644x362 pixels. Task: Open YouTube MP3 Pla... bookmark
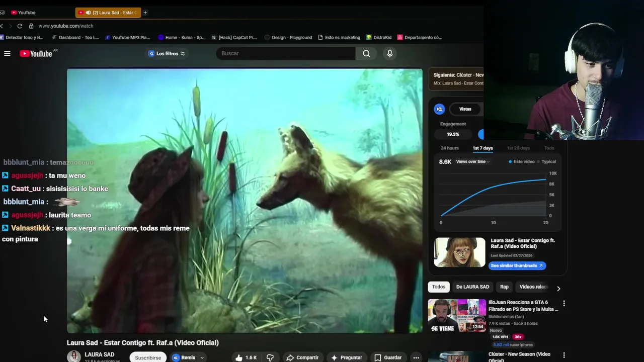pyautogui.click(x=127, y=37)
